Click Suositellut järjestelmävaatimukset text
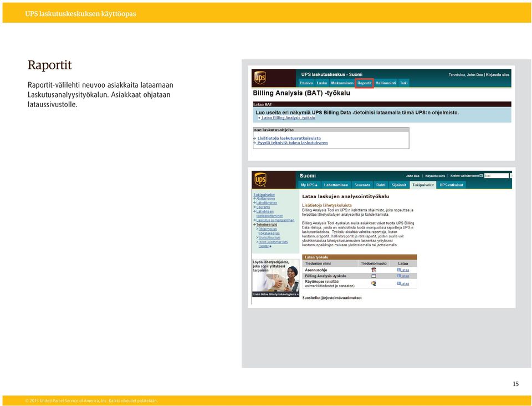Image resolution: width=532 pixels, height=406 pixels. click(x=332, y=298)
